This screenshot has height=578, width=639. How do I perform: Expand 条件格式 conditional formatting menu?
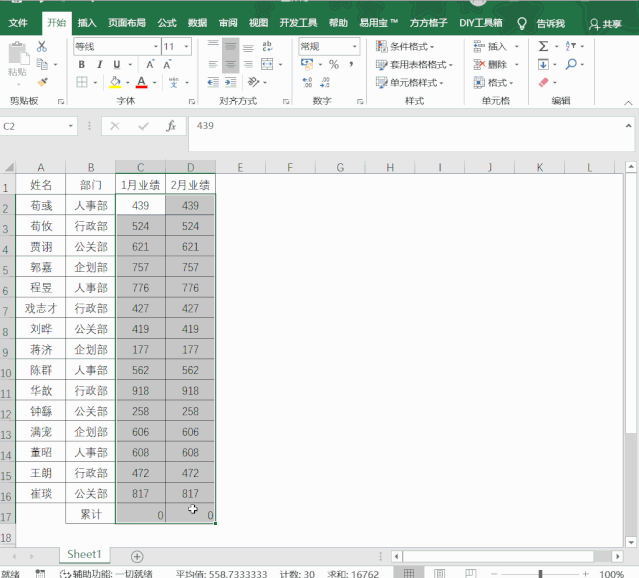coord(405,46)
